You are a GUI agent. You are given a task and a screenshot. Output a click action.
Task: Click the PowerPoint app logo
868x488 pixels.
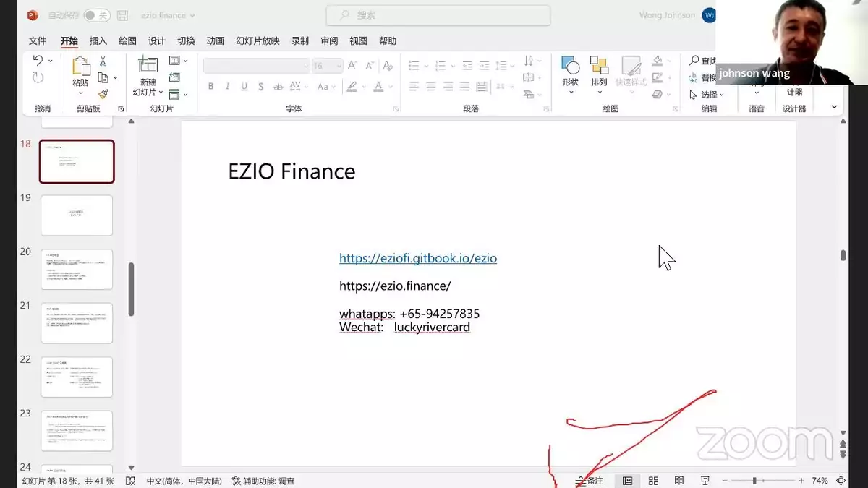(33, 15)
